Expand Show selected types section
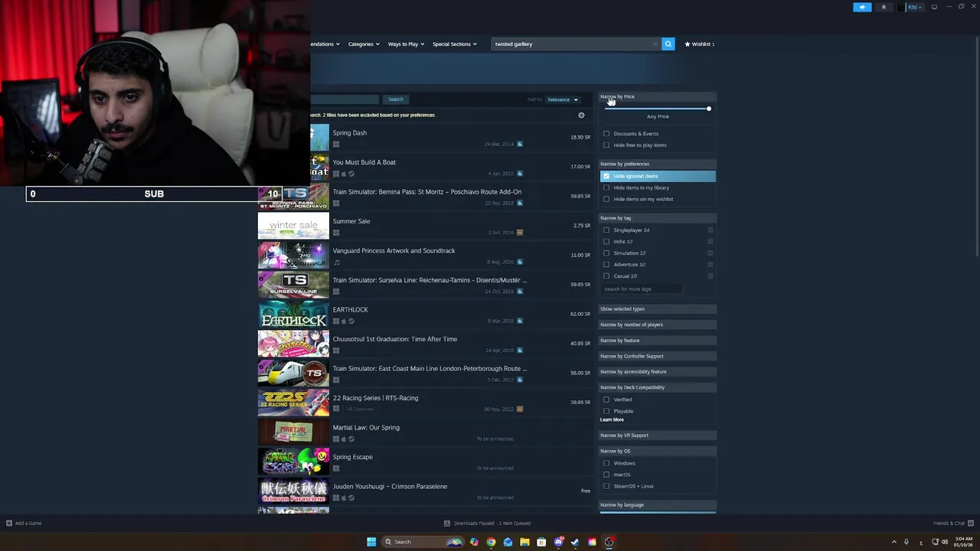The height and width of the screenshot is (551, 980). 658,309
